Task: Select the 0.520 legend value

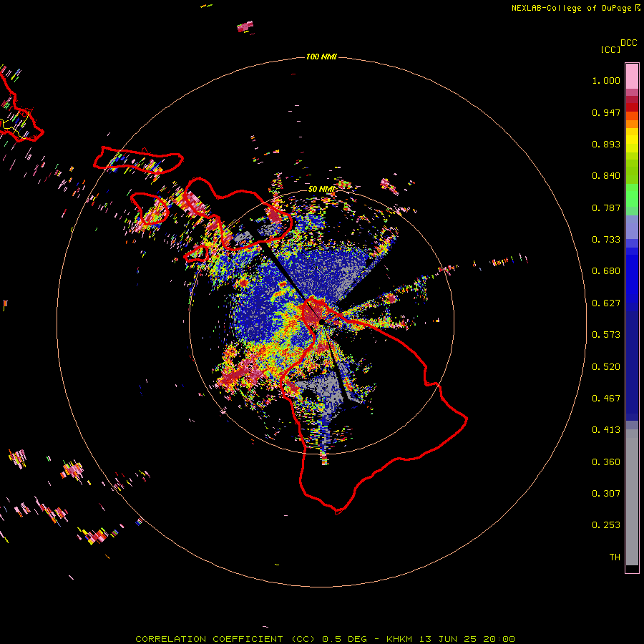Action: (606, 367)
